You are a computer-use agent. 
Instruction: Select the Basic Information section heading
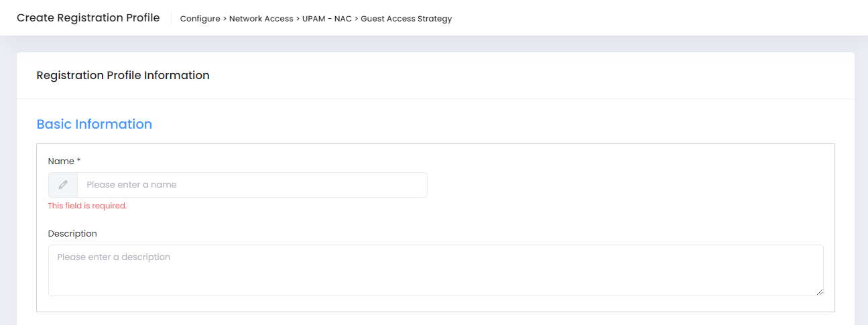point(94,124)
